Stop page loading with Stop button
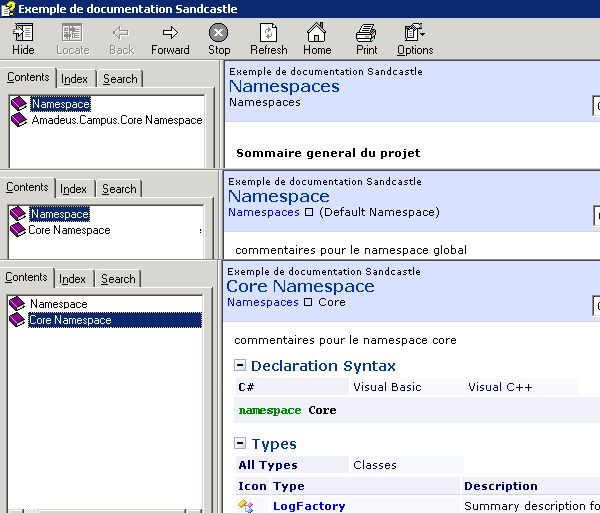 (219, 39)
